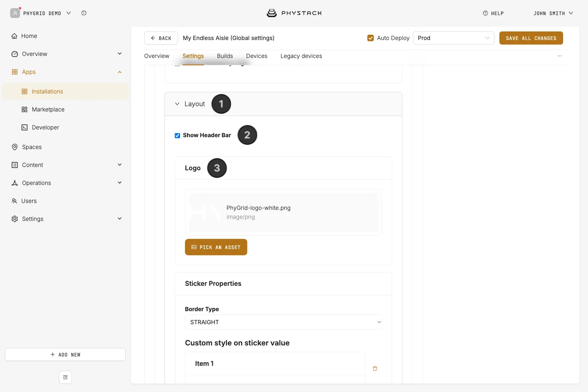
Task: Click the Spaces location pin icon
Action: [15, 147]
